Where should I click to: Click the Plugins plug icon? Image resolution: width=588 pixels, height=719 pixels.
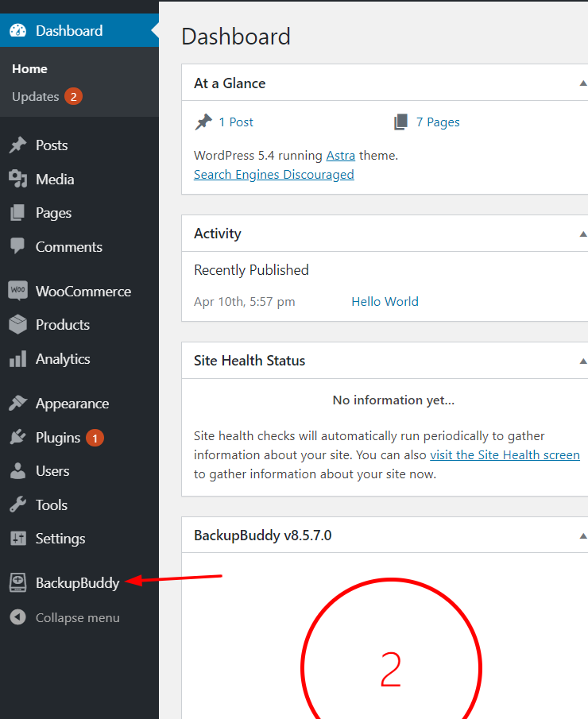18,437
